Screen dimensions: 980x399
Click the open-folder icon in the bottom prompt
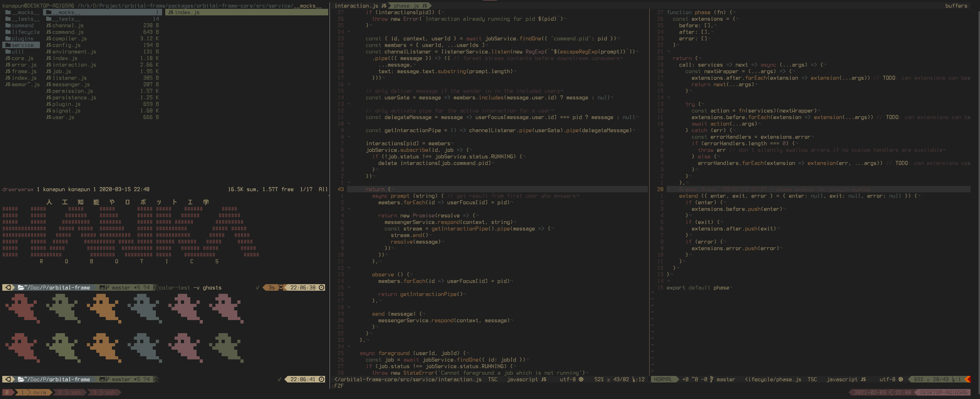point(21,379)
